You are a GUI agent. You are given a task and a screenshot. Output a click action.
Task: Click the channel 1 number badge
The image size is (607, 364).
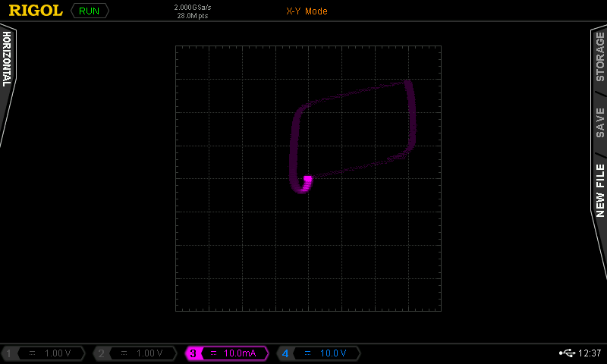coord(9,353)
